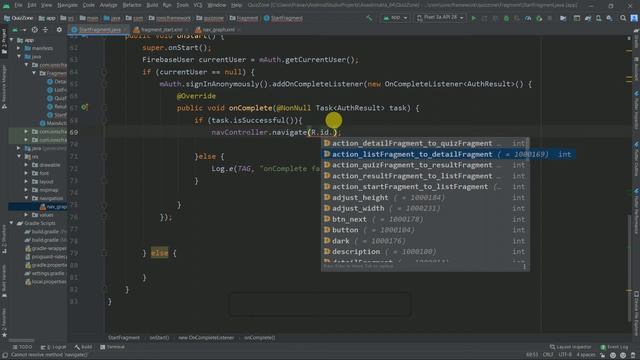This screenshot has width=640, height=360.
Task: Open the File menu
Action: click(x=18, y=5)
